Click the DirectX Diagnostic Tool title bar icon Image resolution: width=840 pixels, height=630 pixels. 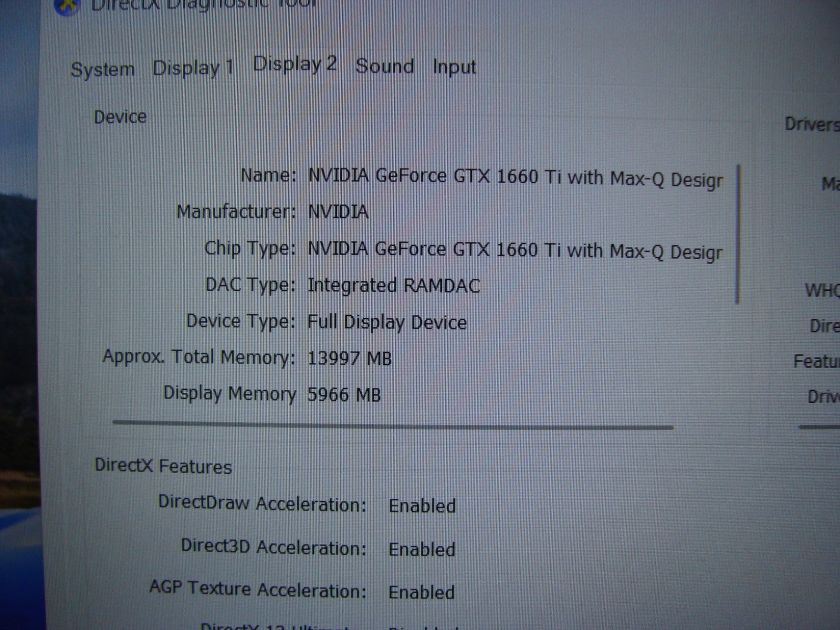pos(67,5)
